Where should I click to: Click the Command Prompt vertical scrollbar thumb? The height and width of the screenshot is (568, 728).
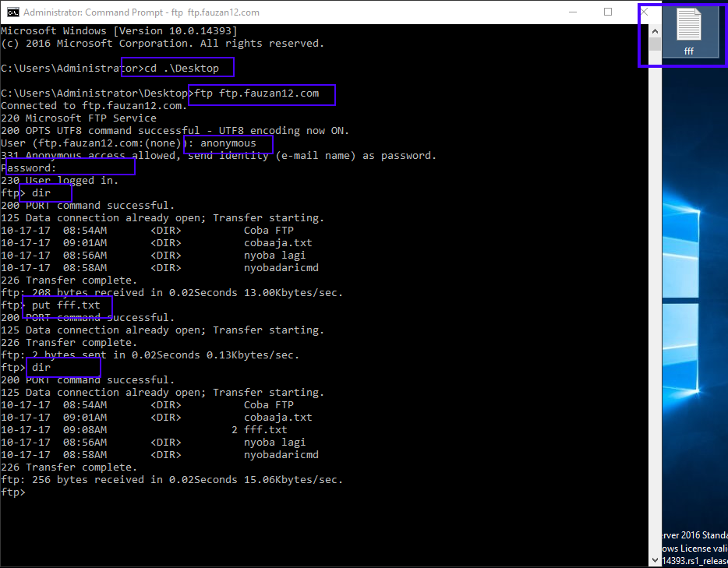(x=655, y=44)
